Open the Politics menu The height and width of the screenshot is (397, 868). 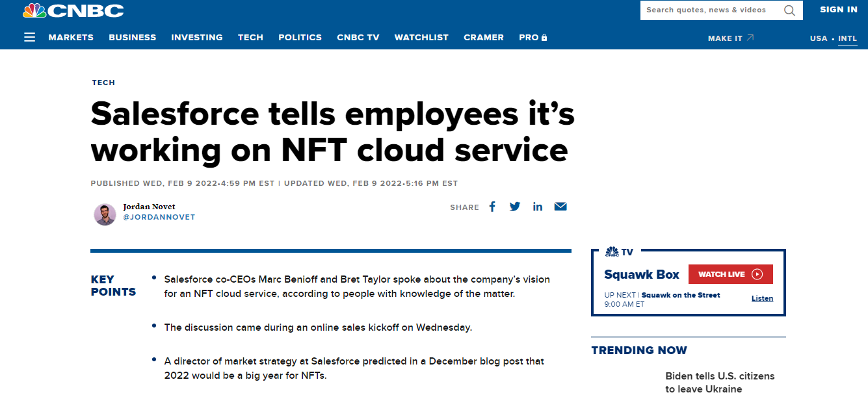tap(300, 38)
